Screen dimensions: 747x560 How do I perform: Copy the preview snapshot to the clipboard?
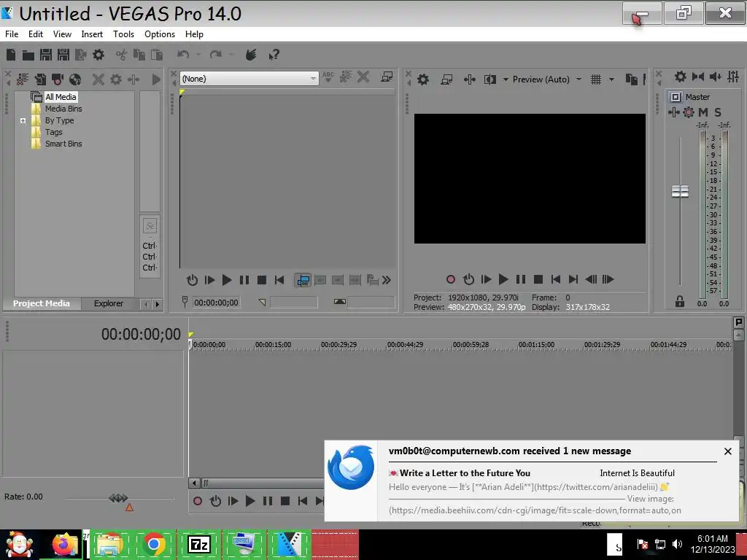[631, 79]
